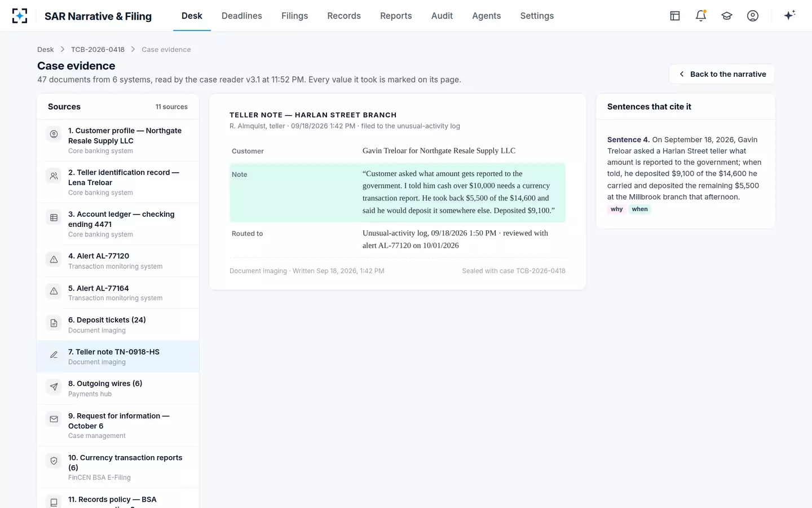The width and height of the screenshot is (812, 508).
Task: Click the Account ledger source icon
Action: (x=54, y=218)
